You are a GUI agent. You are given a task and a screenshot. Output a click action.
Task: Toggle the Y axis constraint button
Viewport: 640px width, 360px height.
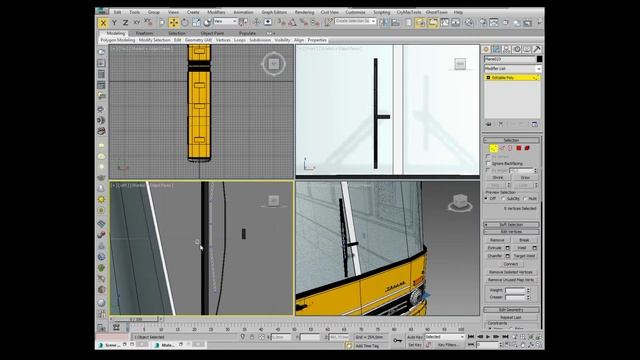(114, 23)
